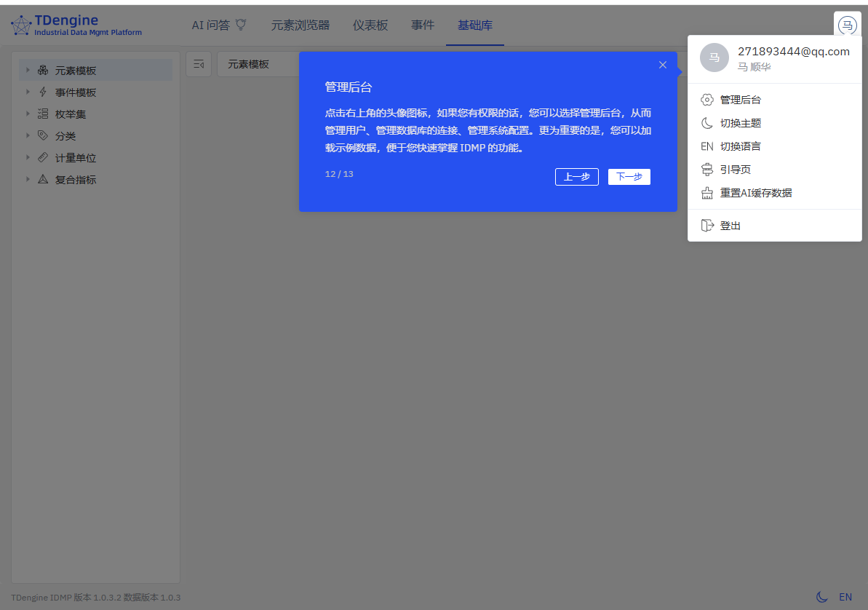Viewport: 868px width, 610px height.
Task: Expand the 计量单位 tree node arrow
Action: pos(28,157)
